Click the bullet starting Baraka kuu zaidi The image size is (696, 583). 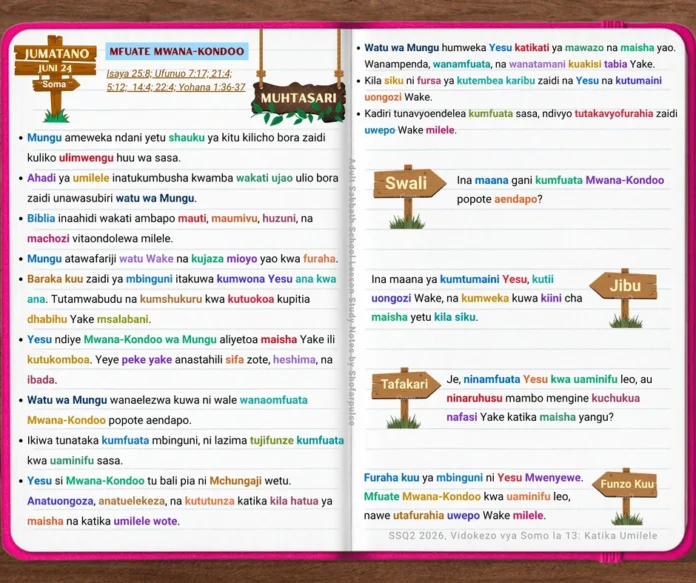pyautogui.click(x=178, y=299)
